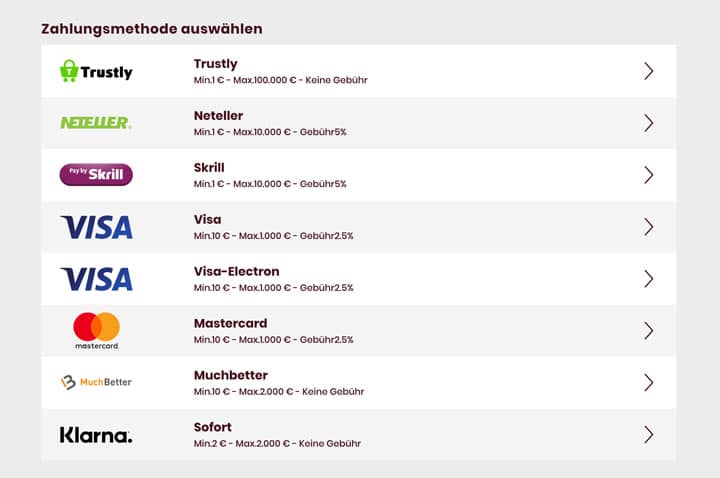Expand the Neteller row chevron arrow
Screen dimensions: 720x478
point(648,123)
